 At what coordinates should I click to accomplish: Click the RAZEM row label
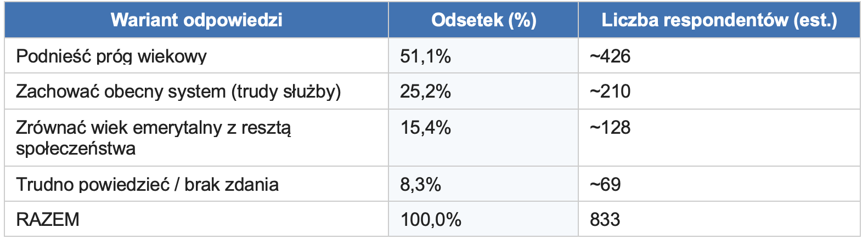click(x=48, y=219)
